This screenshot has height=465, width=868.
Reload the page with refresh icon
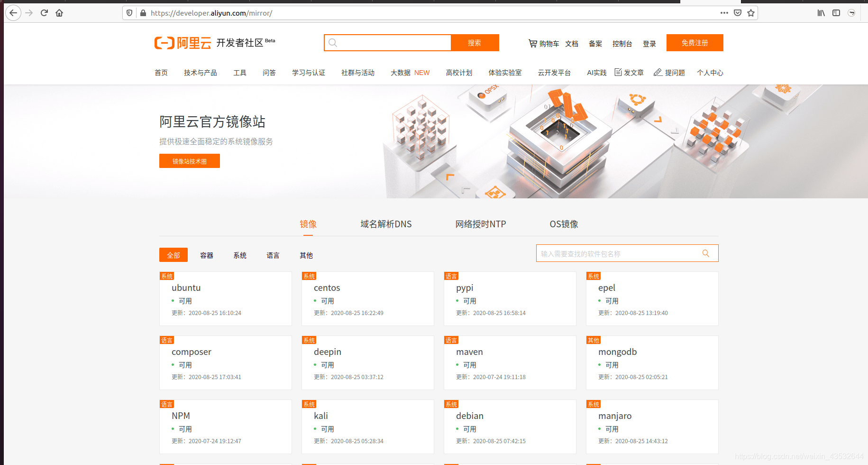pyautogui.click(x=44, y=13)
